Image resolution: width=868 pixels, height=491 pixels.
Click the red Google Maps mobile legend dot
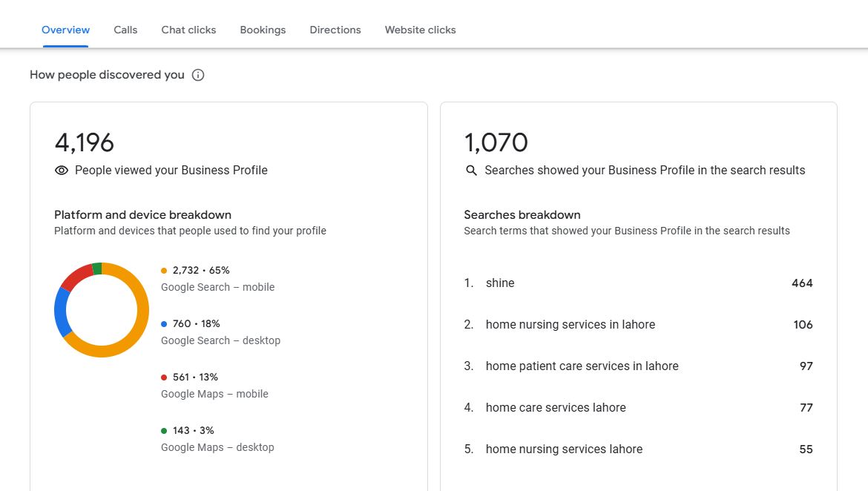164,378
